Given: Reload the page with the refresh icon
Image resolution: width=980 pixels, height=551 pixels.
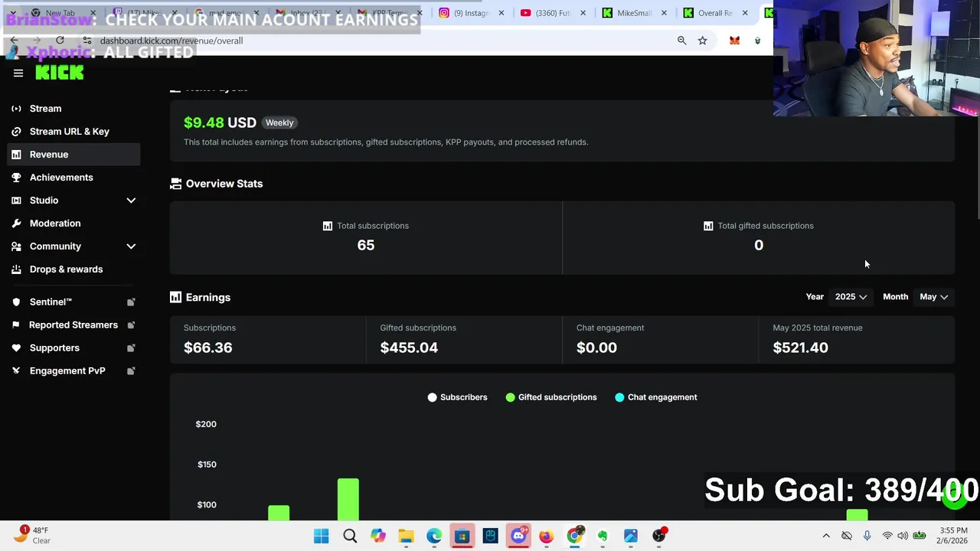Looking at the screenshot, I should 60,40.
